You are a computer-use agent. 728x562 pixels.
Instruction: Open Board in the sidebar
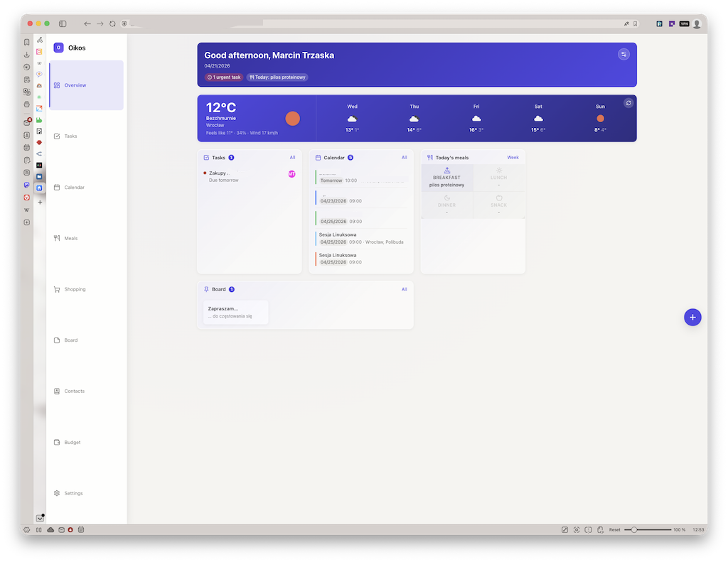tap(86, 340)
